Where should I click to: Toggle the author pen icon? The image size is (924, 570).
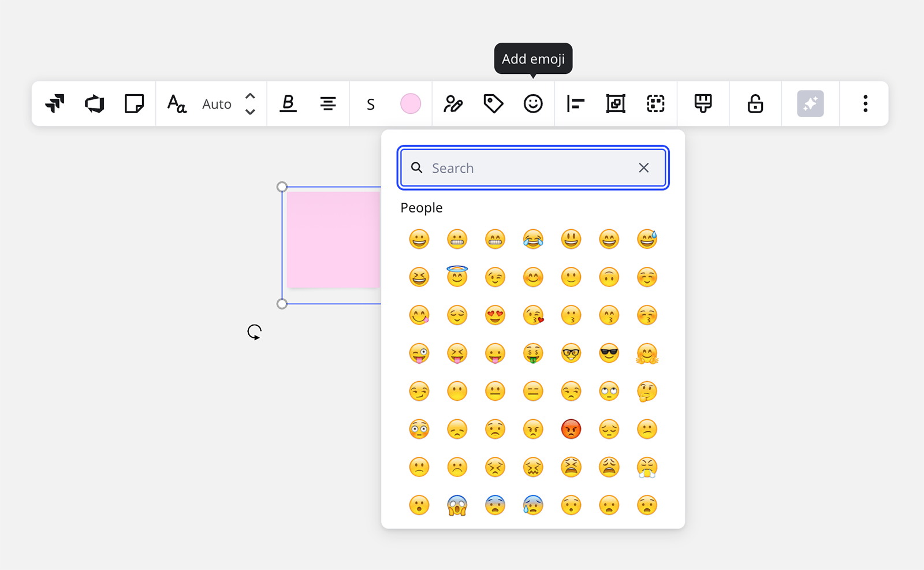point(453,104)
